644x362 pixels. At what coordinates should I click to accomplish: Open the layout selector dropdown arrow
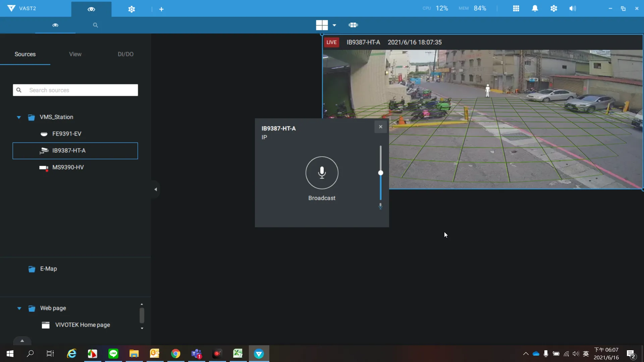(x=334, y=25)
